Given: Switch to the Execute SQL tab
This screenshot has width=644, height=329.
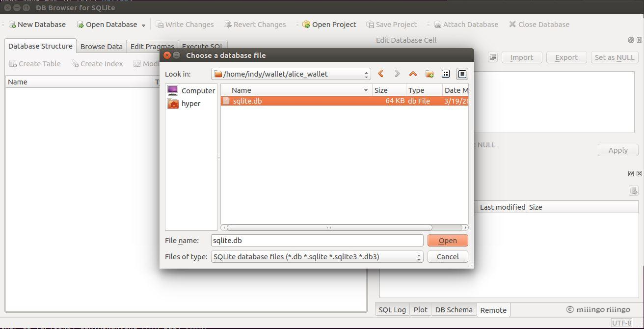Looking at the screenshot, I should tap(203, 47).
